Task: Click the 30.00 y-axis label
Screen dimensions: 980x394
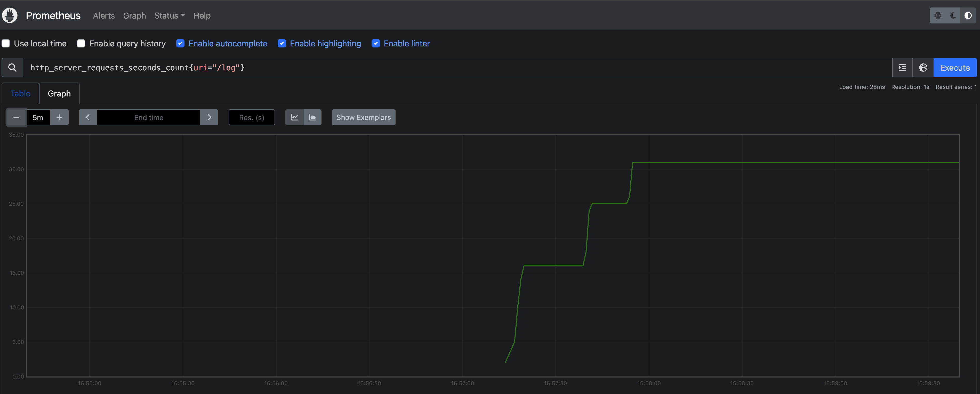Action: coord(16,169)
